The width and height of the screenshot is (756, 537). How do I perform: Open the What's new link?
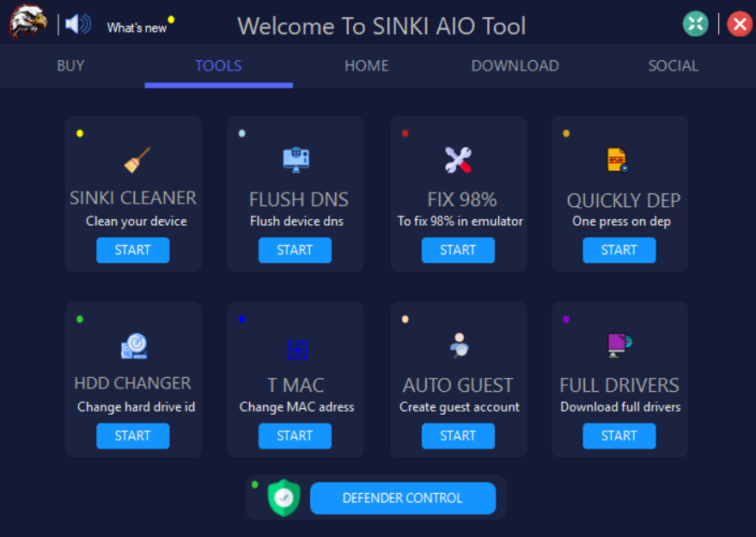137,28
